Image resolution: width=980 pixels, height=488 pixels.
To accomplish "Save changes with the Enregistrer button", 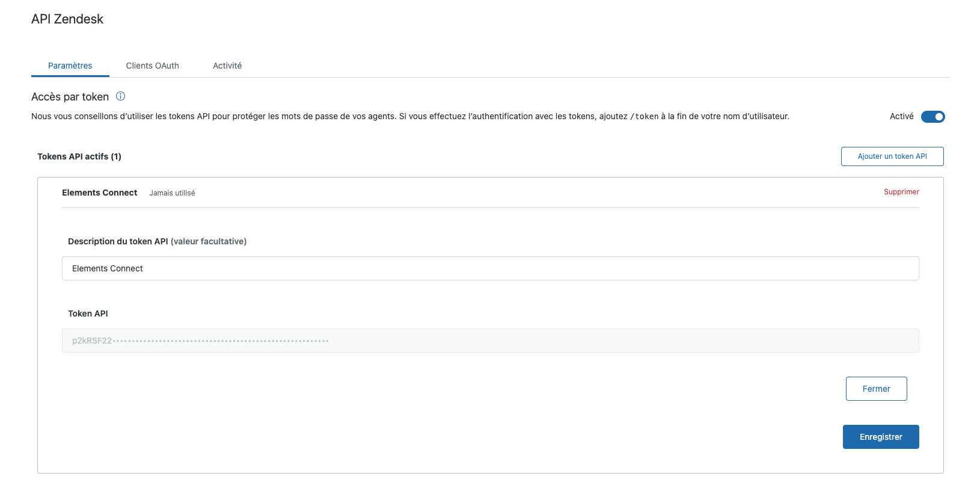I will (x=880, y=437).
